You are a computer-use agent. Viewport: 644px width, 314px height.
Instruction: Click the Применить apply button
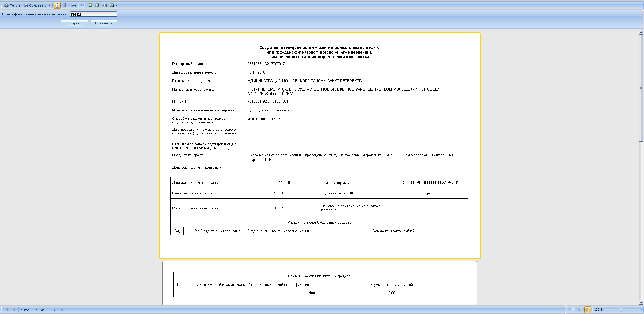click(104, 23)
